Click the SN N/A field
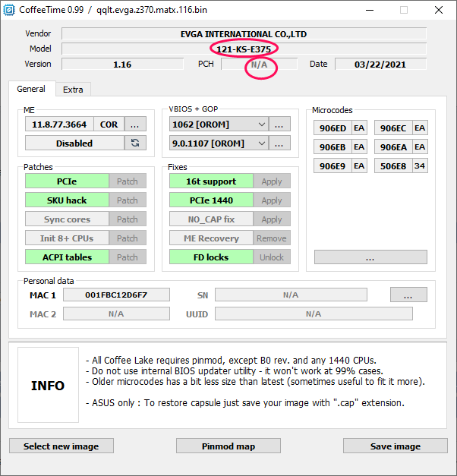This screenshot has width=457, height=476. [291, 295]
